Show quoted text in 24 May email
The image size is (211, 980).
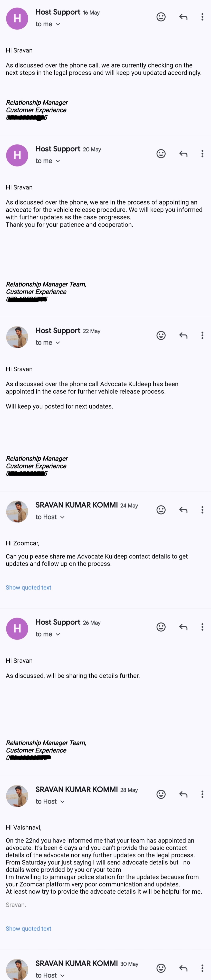(x=28, y=587)
